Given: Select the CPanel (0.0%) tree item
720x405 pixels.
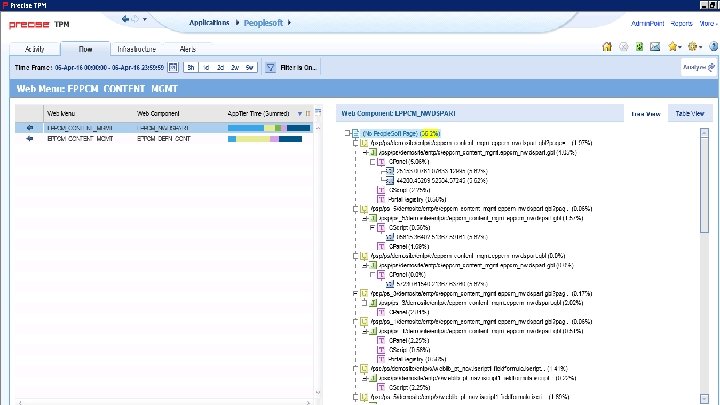Looking at the screenshot, I should tap(407, 275).
